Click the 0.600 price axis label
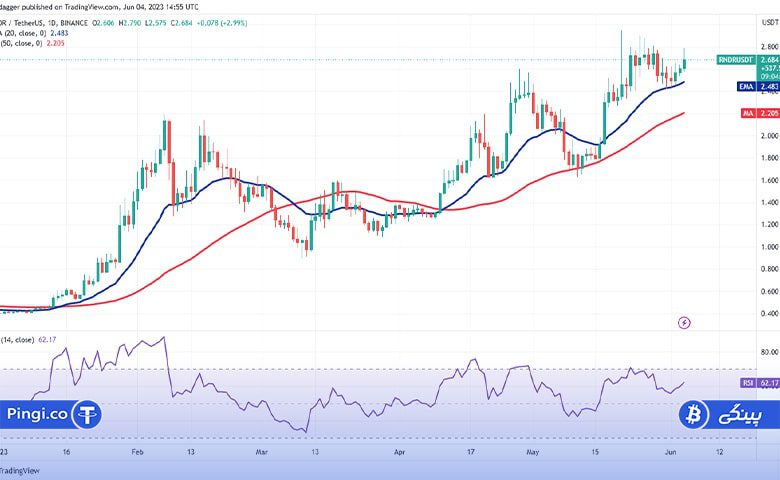780x480 pixels. [769, 291]
